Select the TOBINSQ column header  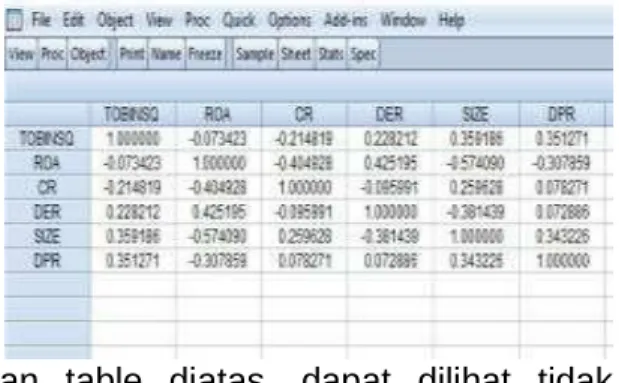point(132,115)
